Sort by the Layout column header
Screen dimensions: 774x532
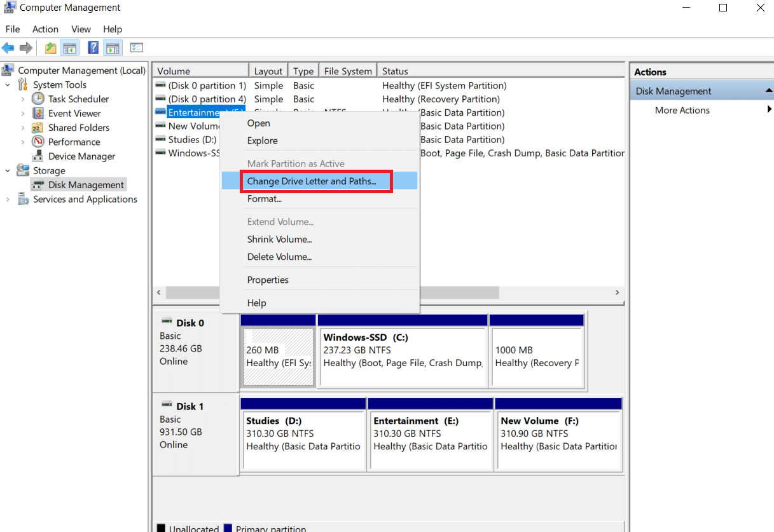pos(268,71)
